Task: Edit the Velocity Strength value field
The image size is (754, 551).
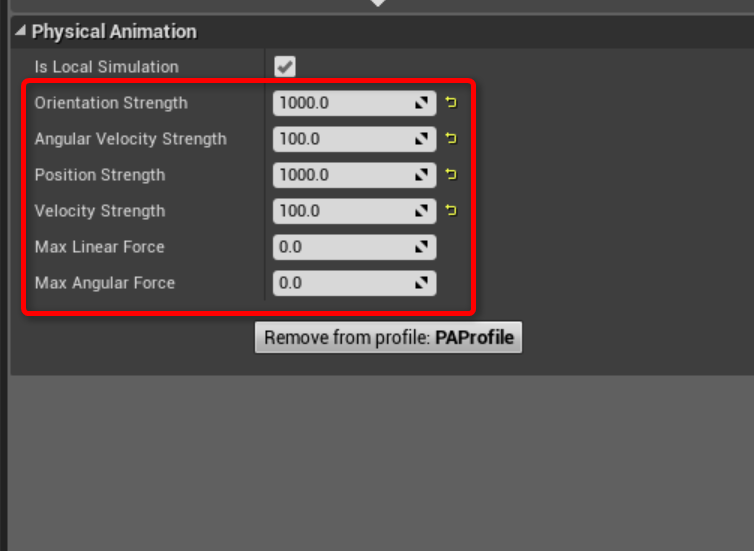Action: click(x=354, y=211)
